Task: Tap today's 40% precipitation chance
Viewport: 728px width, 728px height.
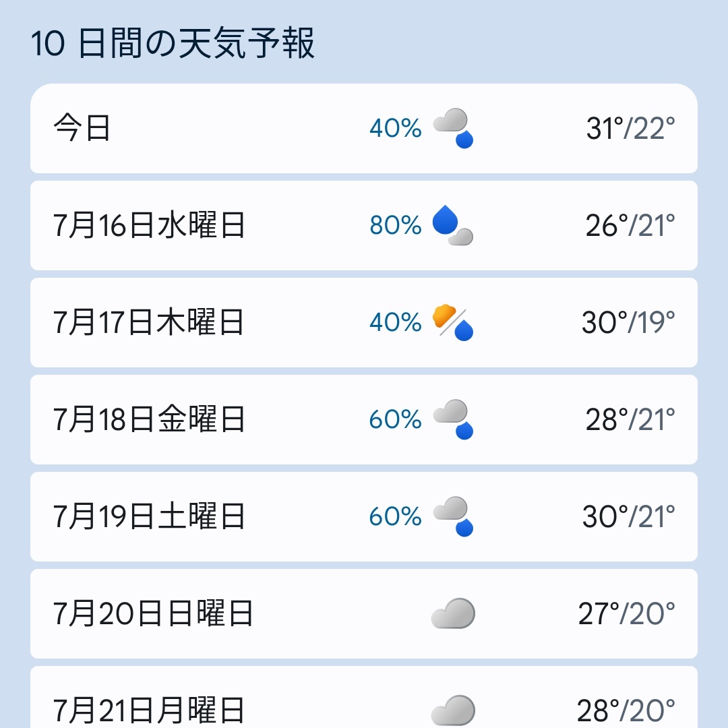Action: tap(396, 128)
